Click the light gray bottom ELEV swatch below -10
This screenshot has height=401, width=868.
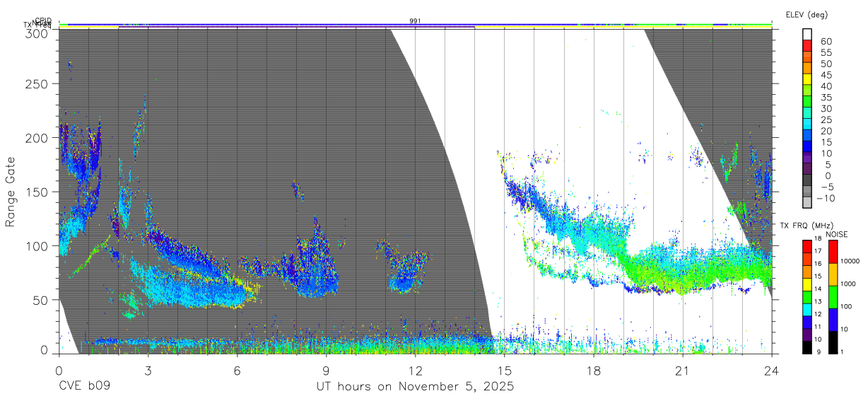click(x=807, y=203)
